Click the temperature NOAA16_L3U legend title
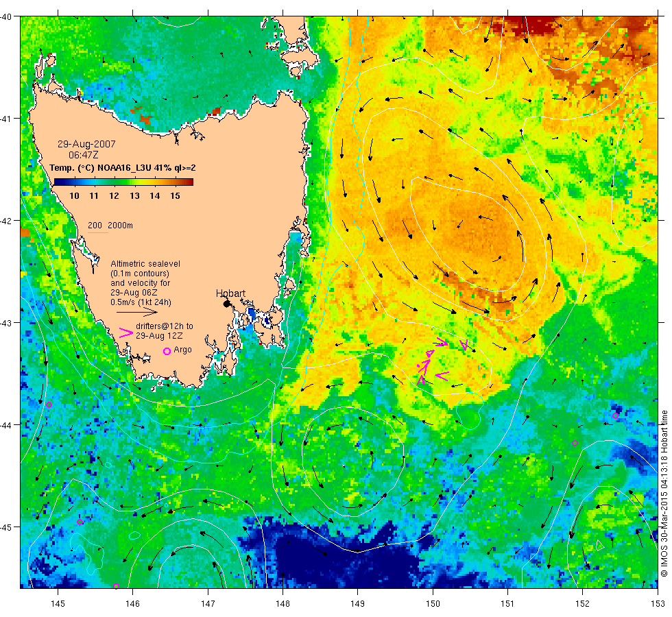 123,168
